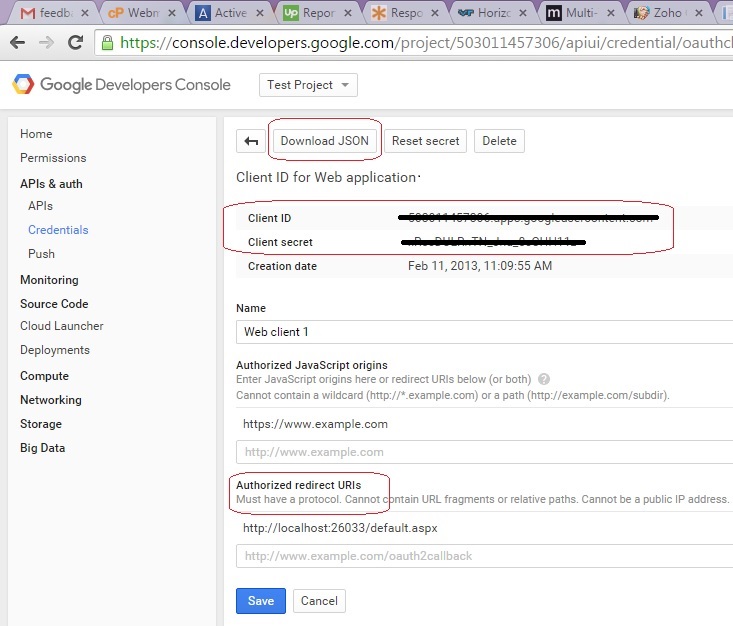The image size is (733, 626).
Task: Click the help question mark near JavaScript origins
Action: (544, 379)
